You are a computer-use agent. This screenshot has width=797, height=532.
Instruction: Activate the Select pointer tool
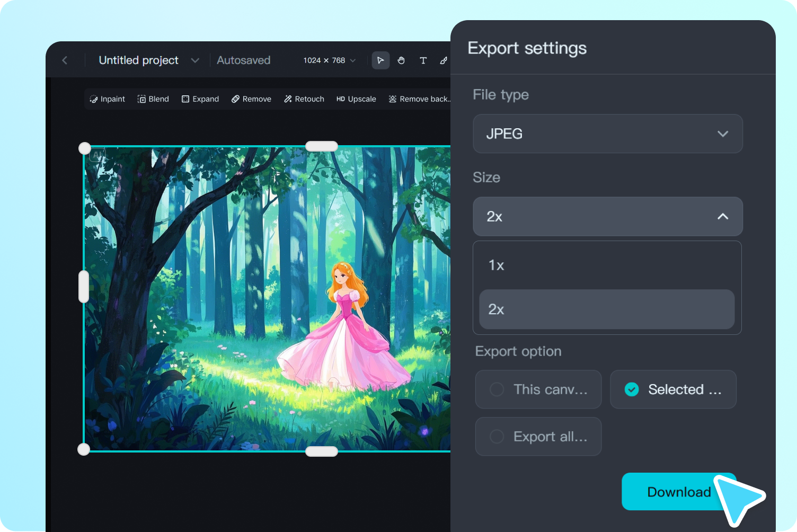(x=380, y=60)
